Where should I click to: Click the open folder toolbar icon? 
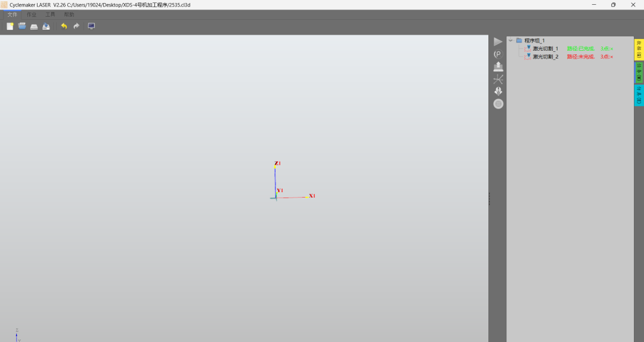coord(22,26)
